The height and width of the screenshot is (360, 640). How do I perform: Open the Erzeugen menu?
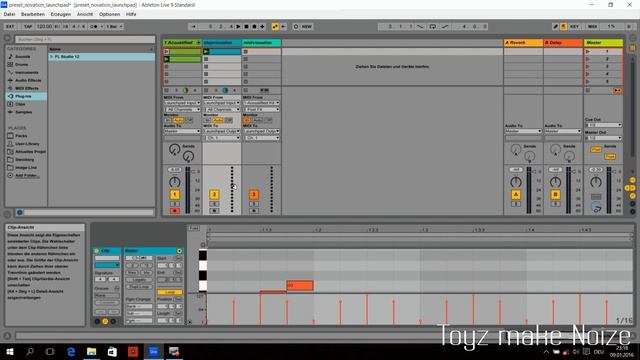(60, 14)
